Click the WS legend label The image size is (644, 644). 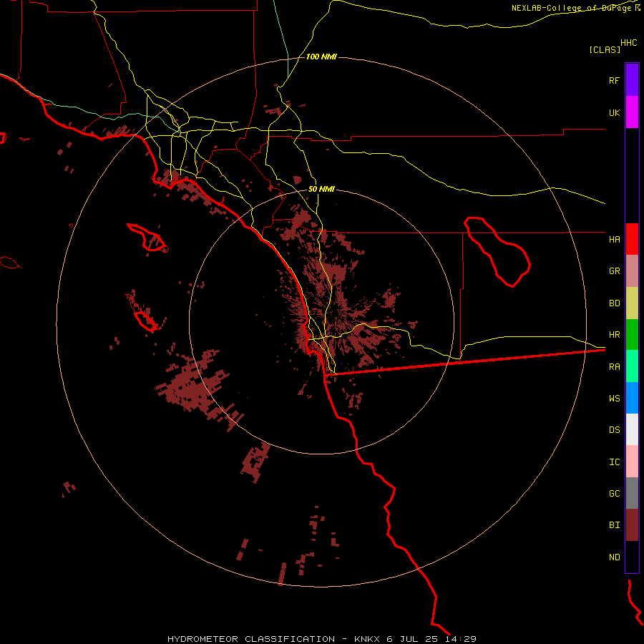pyautogui.click(x=615, y=398)
